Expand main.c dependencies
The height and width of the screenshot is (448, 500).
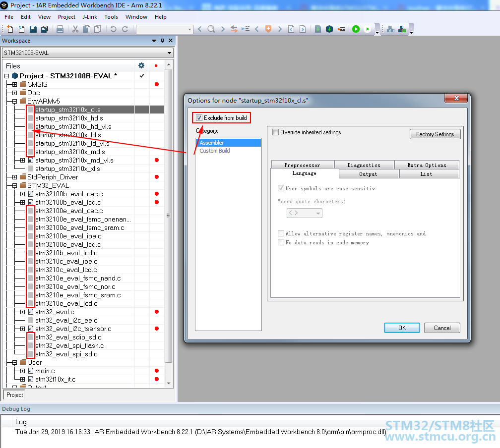[x=22, y=371]
